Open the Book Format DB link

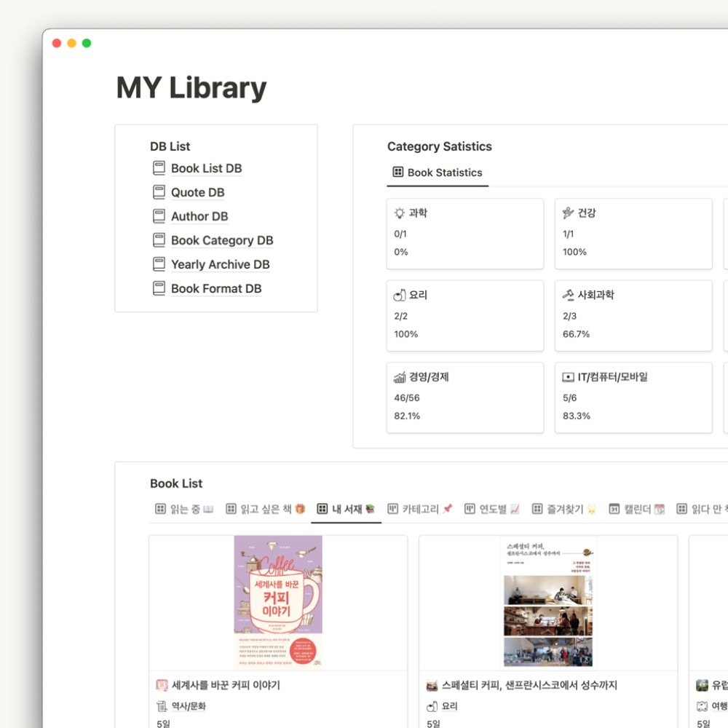coord(216,289)
